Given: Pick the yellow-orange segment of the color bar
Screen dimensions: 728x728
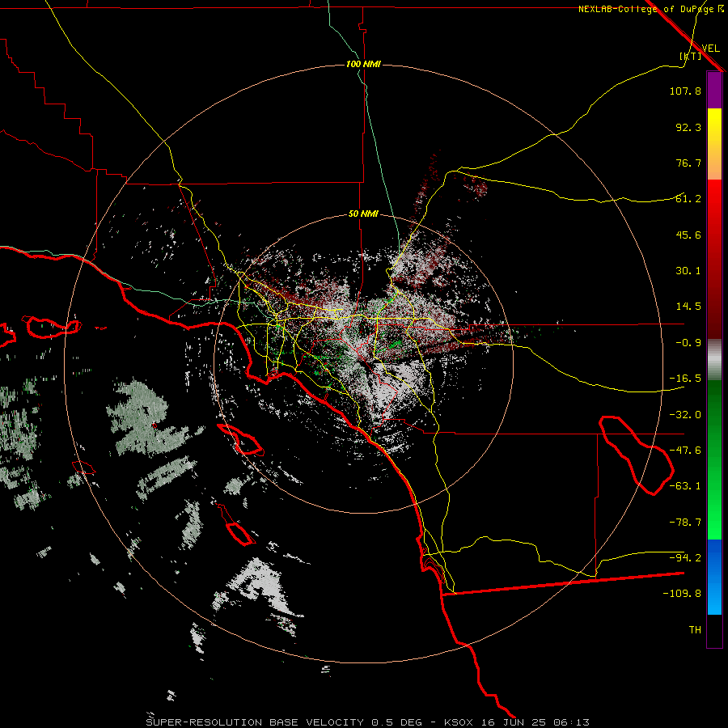Looking at the screenshot, I should click(714, 144).
